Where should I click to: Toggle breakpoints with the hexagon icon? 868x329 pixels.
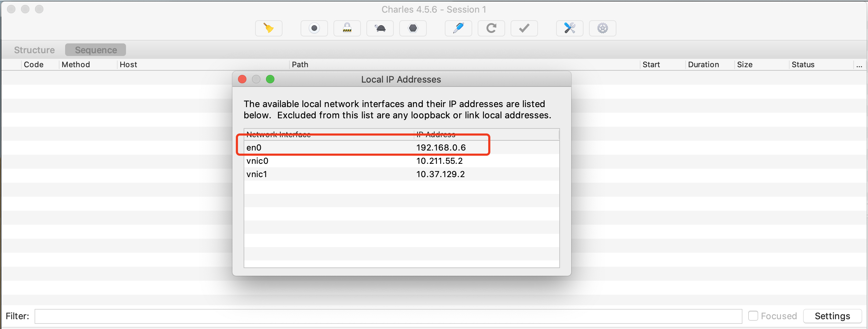[413, 28]
